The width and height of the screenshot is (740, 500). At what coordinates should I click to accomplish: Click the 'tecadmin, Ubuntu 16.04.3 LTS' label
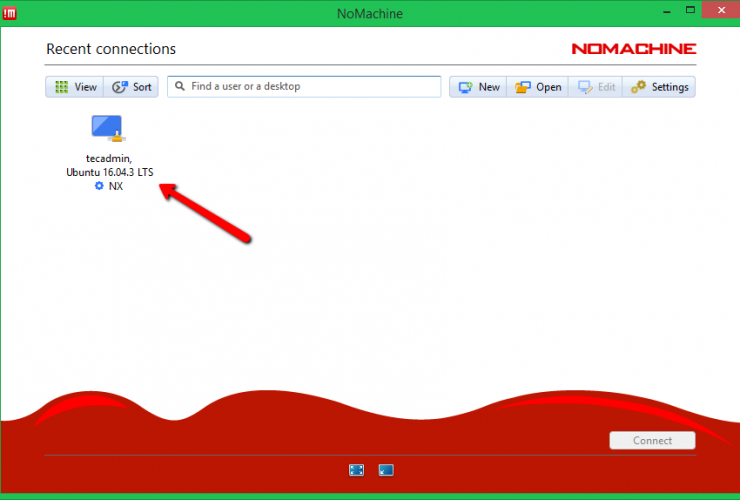[x=109, y=165]
